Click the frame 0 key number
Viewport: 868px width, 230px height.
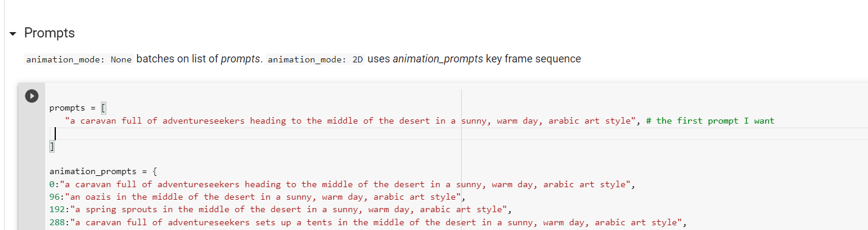click(52, 184)
